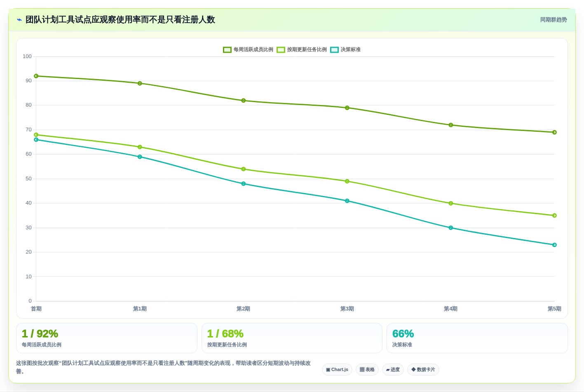584x392 pixels.
Task: Open the 1 / 92% 每周活跃成员比例 card
Action: click(x=107, y=338)
